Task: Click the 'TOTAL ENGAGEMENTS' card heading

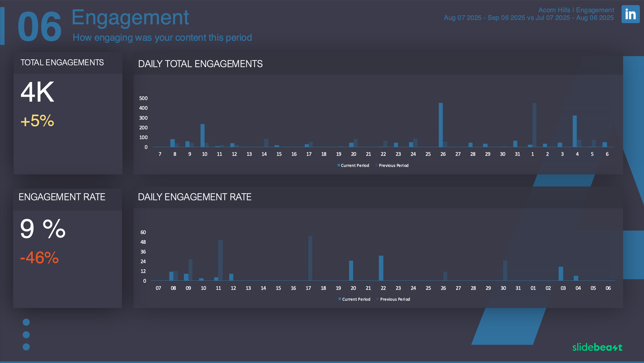Action: tap(62, 62)
